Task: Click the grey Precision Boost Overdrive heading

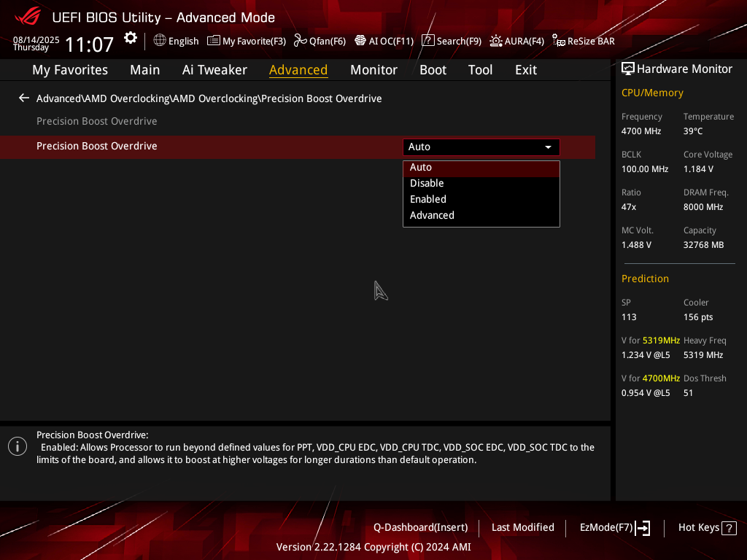Action: (x=97, y=122)
